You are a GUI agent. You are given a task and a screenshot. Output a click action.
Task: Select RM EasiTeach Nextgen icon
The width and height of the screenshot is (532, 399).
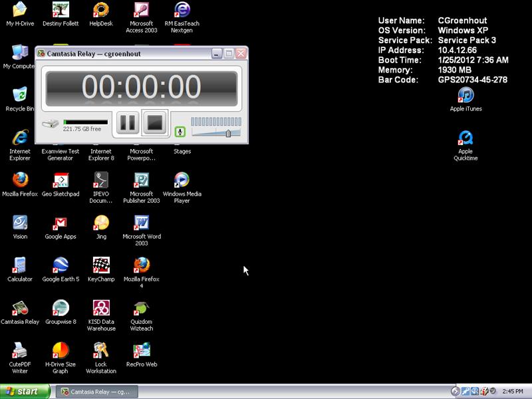(182, 17)
